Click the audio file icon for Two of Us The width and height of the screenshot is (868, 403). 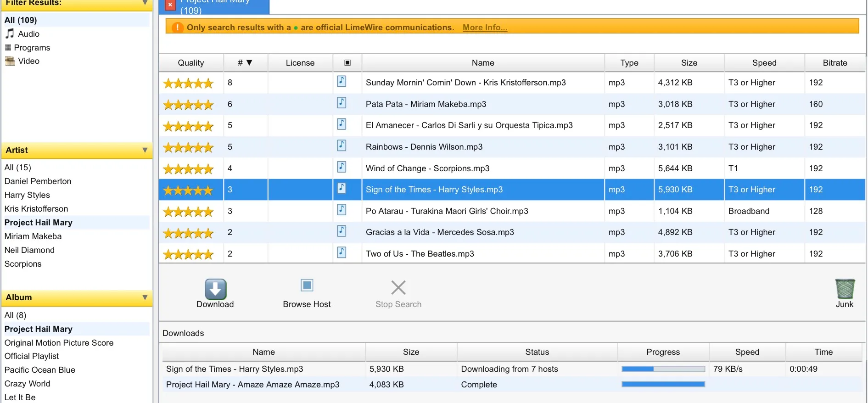(x=342, y=252)
